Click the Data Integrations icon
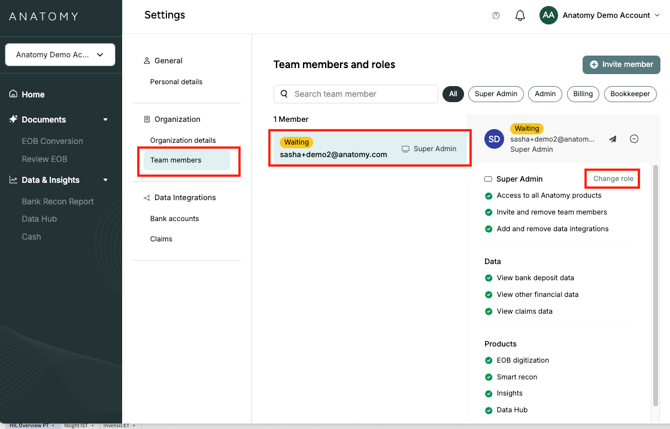The width and height of the screenshot is (670, 429). click(147, 197)
